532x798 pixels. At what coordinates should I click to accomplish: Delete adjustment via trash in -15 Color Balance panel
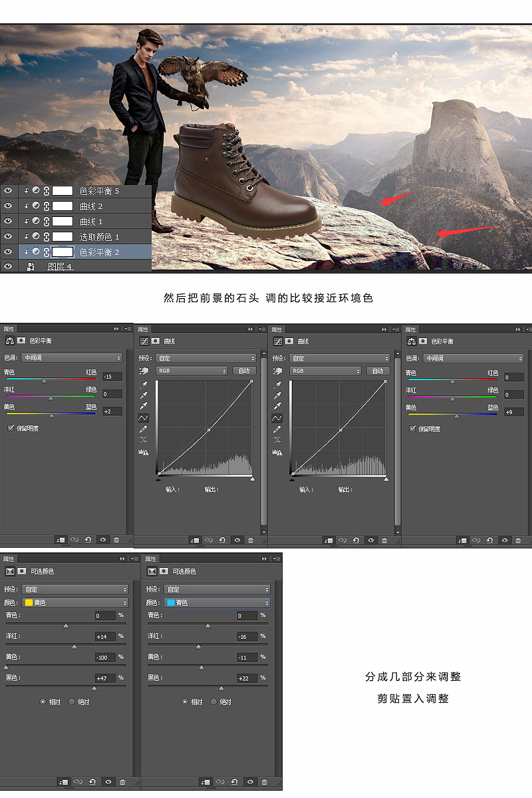click(116, 540)
